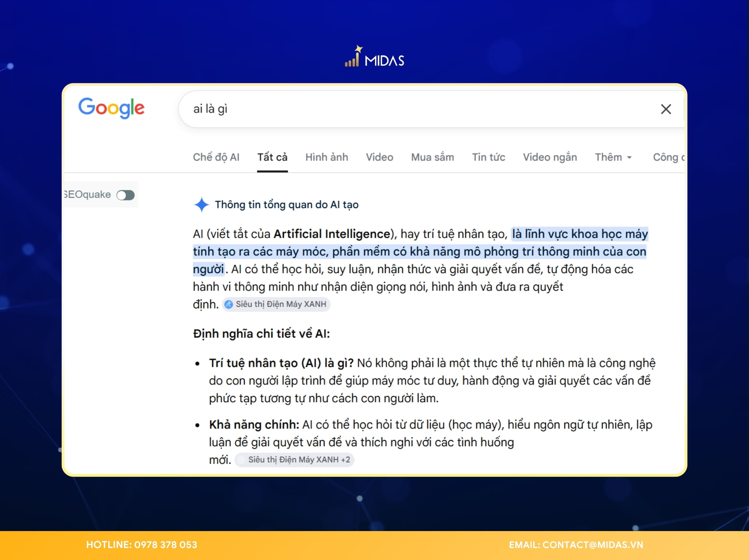Click the bold "Artificial Intelligence" text

[x=332, y=234]
